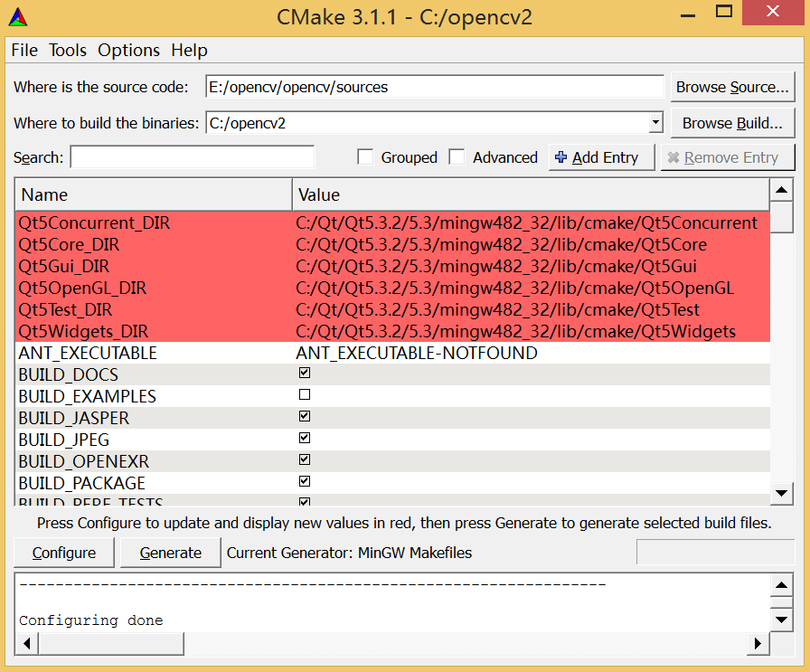The image size is (810, 672).
Task: Click the lib/cmake/Qt5Gui path value
Action: pyautogui.click(x=496, y=266)
